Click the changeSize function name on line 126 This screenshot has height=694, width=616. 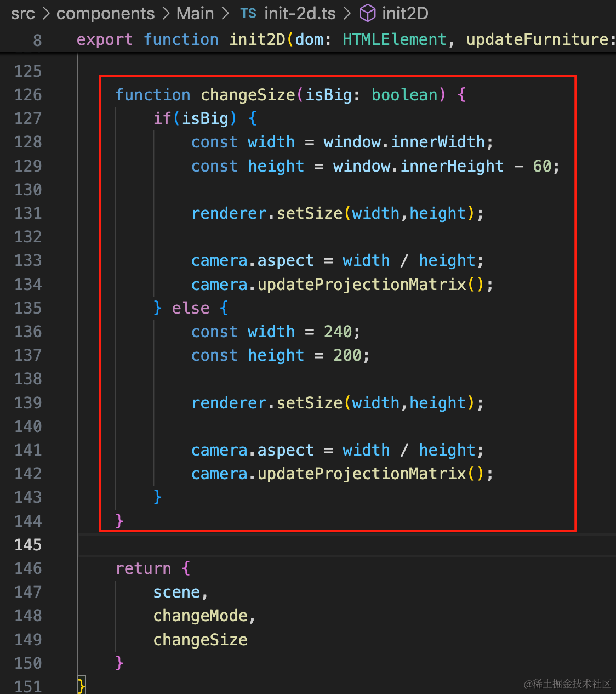coord(248,95)
